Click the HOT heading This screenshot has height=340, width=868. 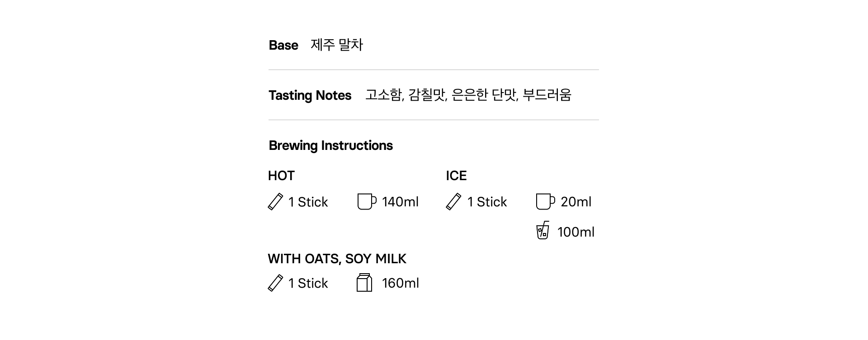[281, 176]
